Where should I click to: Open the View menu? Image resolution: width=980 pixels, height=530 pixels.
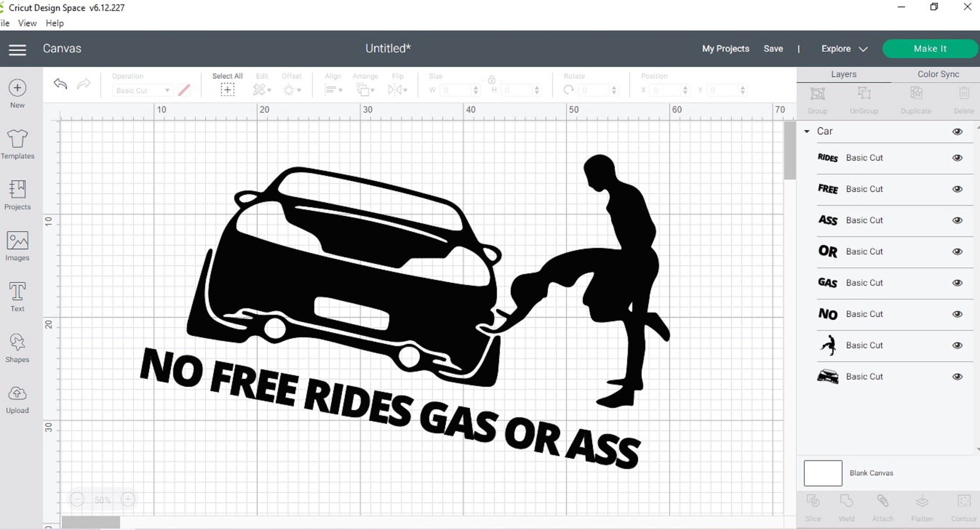[x=27, y=23]
